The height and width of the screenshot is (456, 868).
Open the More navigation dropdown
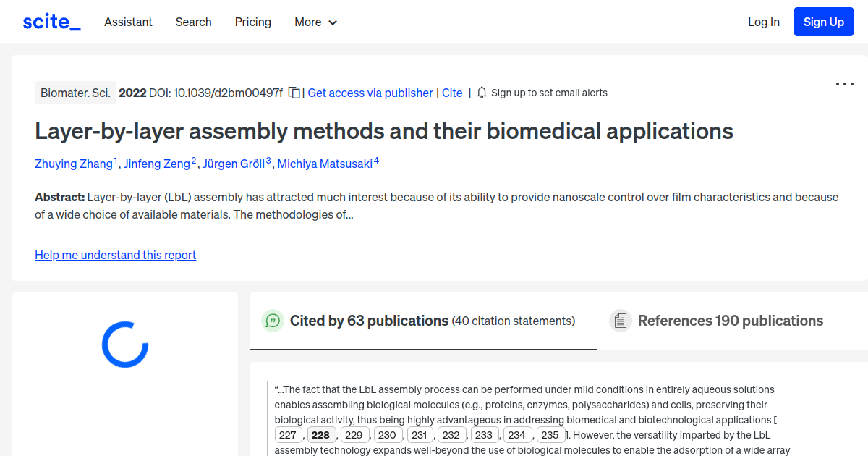[x=307, y=22]
